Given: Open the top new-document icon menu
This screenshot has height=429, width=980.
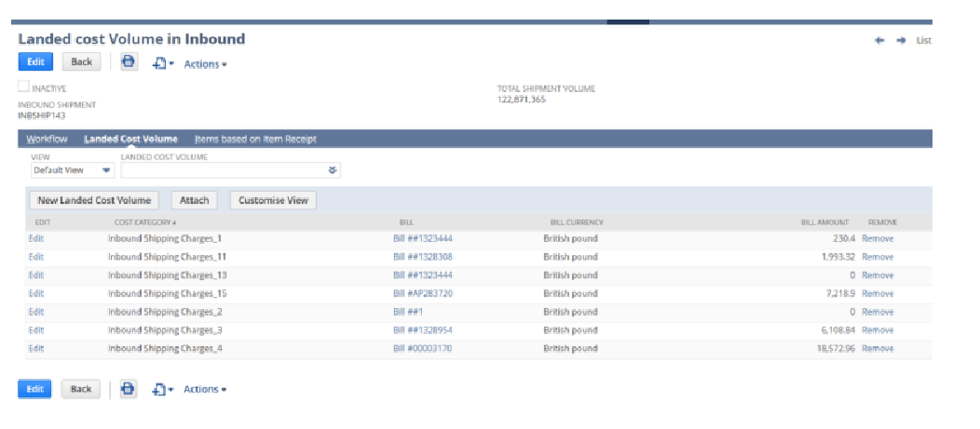Looking at the screenshot, I should pyautogui.click(x=163, y=63).
